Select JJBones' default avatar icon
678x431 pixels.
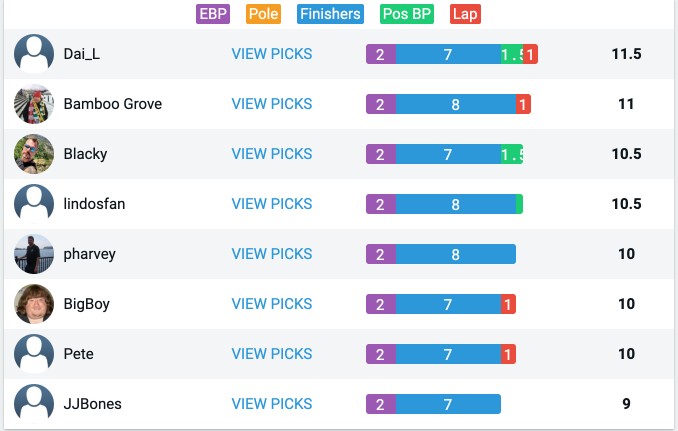coord(34,404)
